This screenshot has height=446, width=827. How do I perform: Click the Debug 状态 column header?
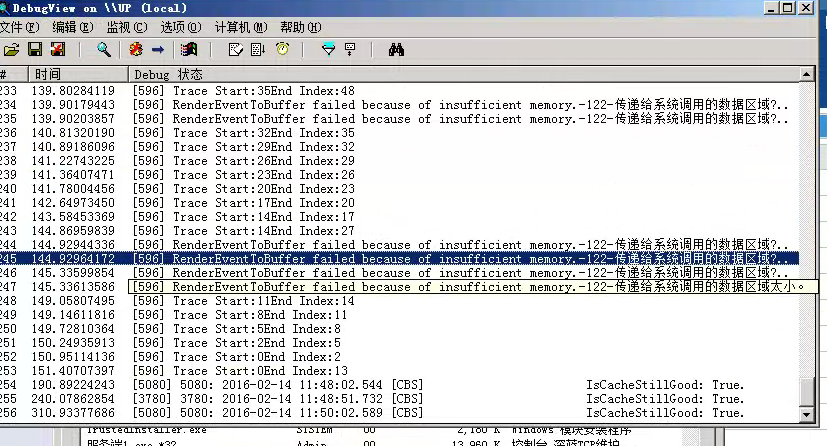point(168,74)
